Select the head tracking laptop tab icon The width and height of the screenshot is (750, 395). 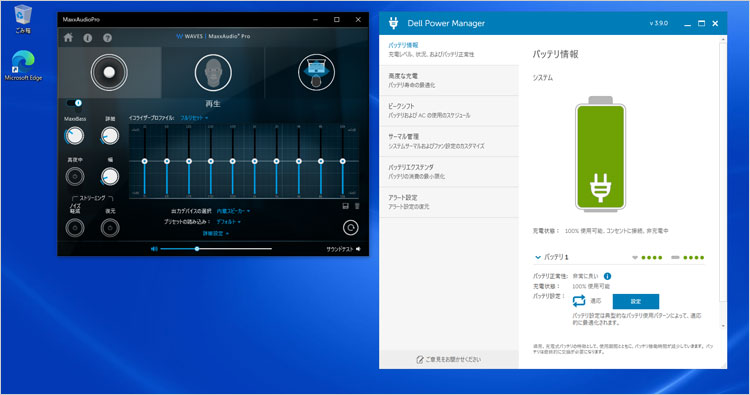[x=316, y=72]
